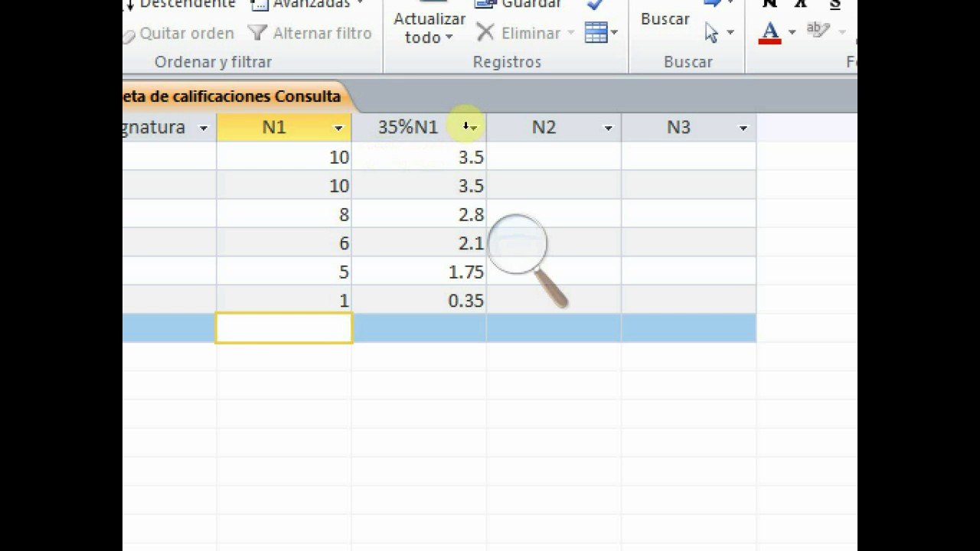Click the N1 cell containing 5
The width and height of the screenshot is (980, 551).
point(284,272)
